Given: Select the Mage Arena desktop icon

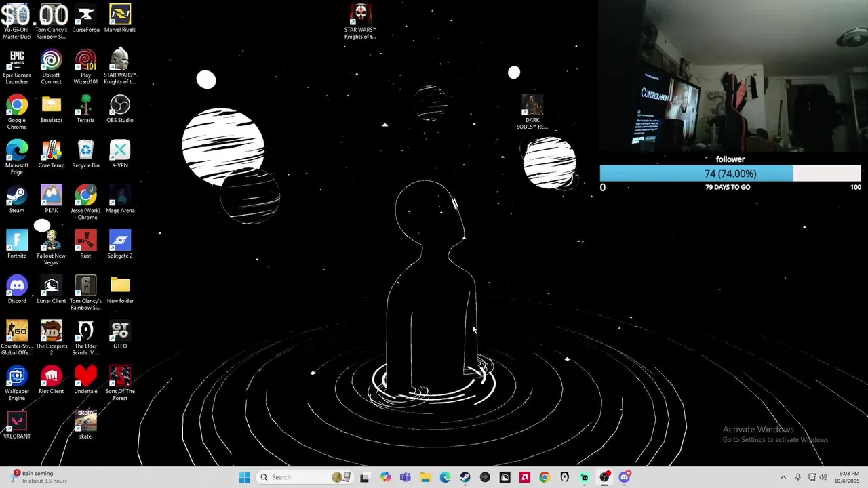Looking at the screenshot, I should 120,199.
